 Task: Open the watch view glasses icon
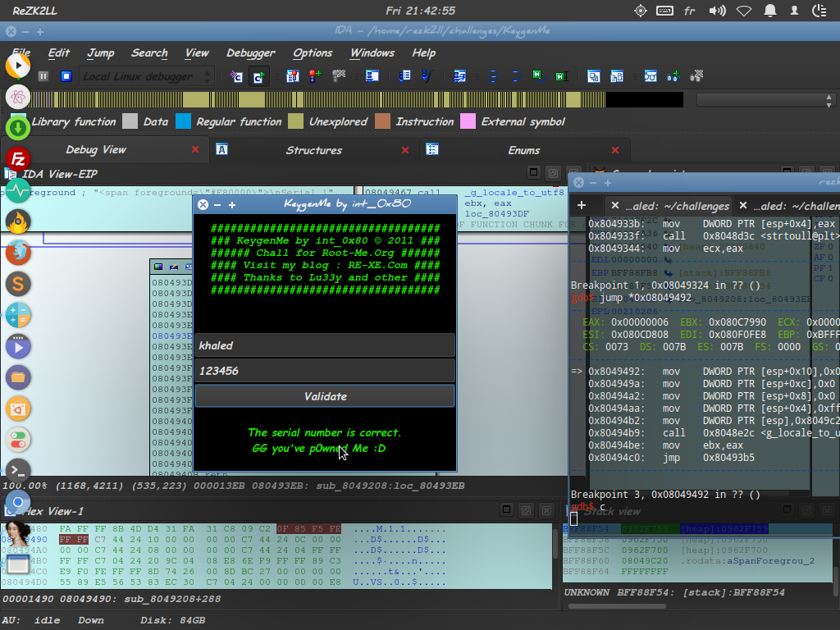pyautogui.click(x=651, y=76)
